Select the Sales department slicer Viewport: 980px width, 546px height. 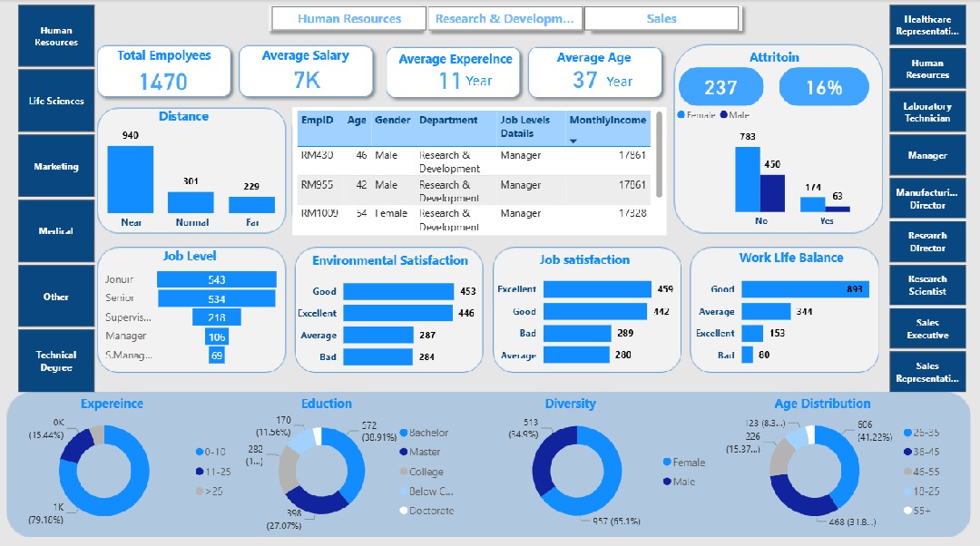661,19
